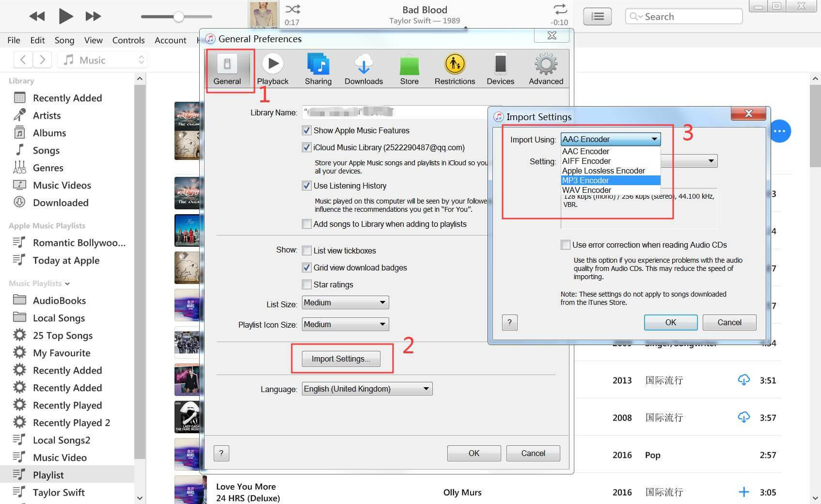Open Recently Added in Library sidebar

click(x=67, y=98)
